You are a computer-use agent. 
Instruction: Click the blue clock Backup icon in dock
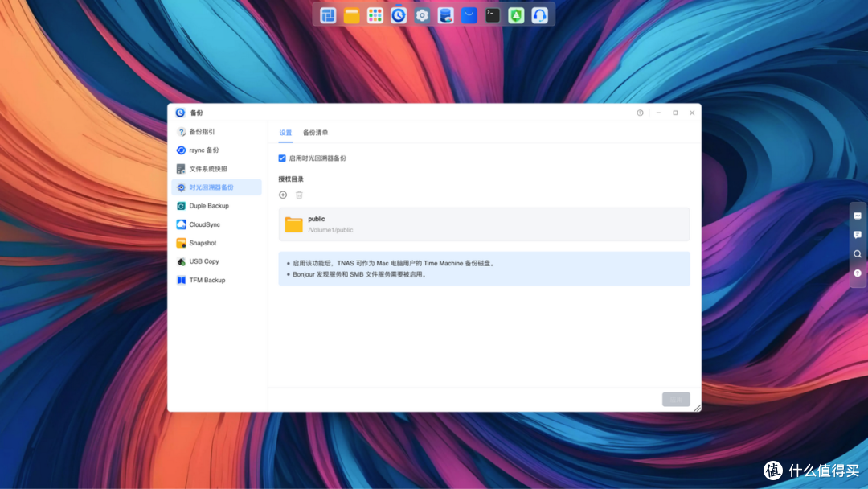(399, 15)
